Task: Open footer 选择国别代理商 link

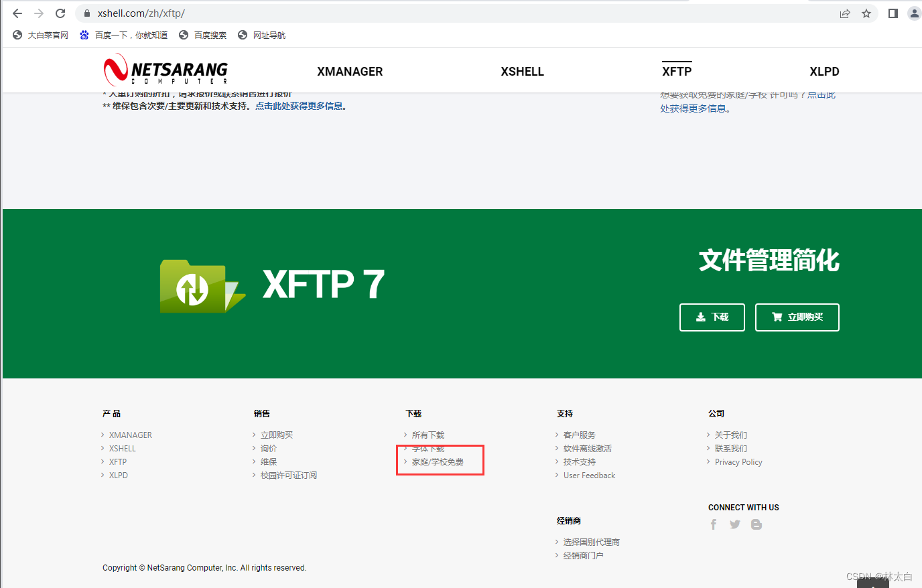Action: [x=592, y=542]
